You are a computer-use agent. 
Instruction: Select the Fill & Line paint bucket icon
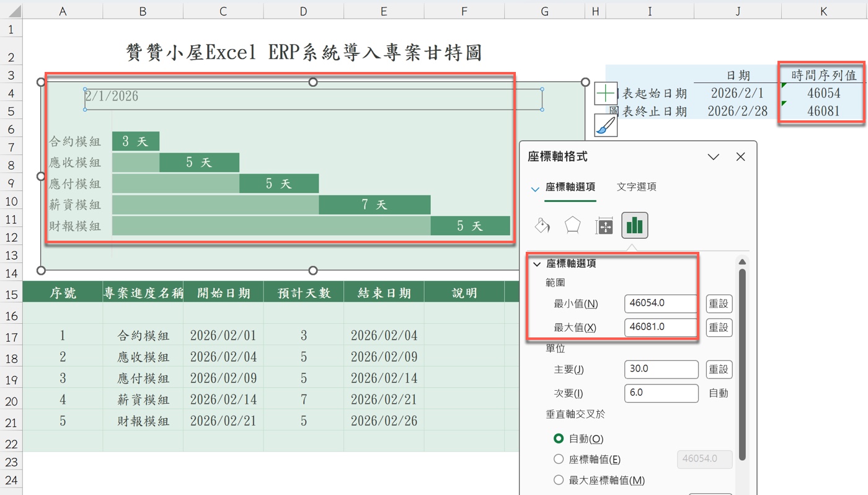coord(542,225)
